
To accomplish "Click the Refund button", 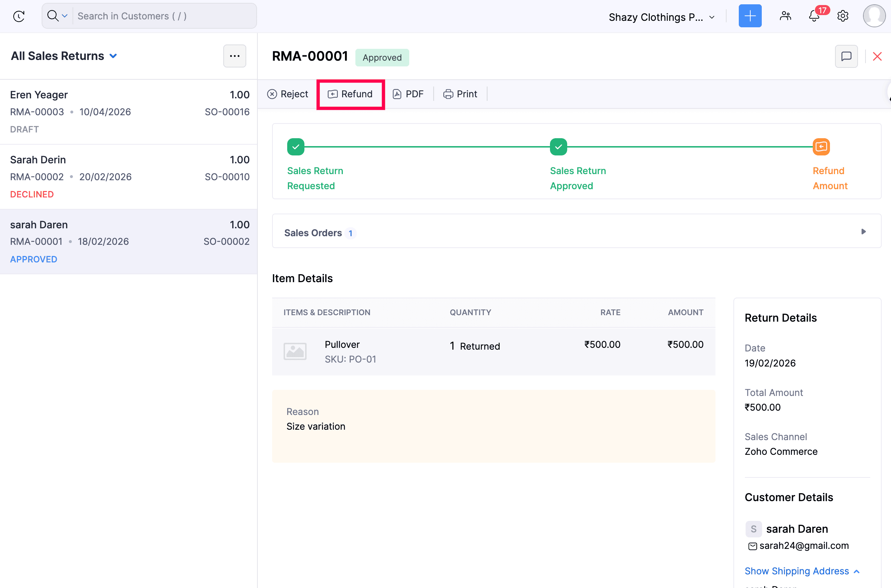I will (x=350, y=94).
